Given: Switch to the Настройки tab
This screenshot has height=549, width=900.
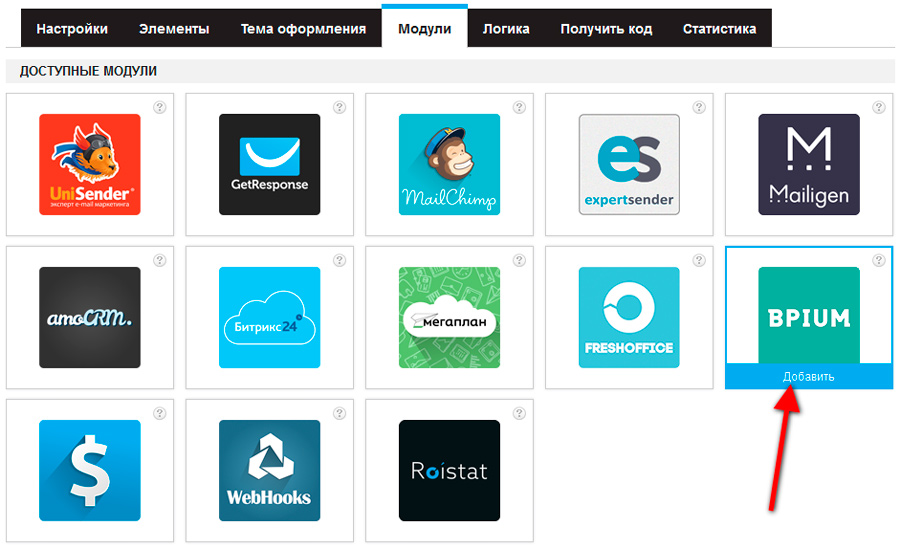Looking at the screenshot, I should [72, 29].
